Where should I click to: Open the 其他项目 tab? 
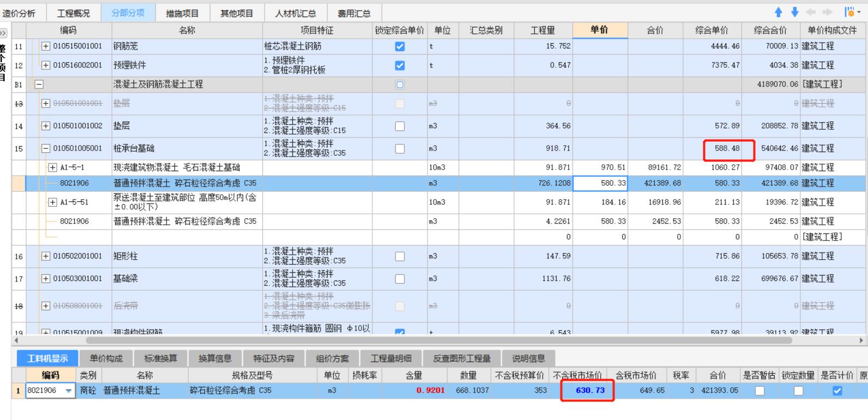pyautogui.click(x=237, y=13)
